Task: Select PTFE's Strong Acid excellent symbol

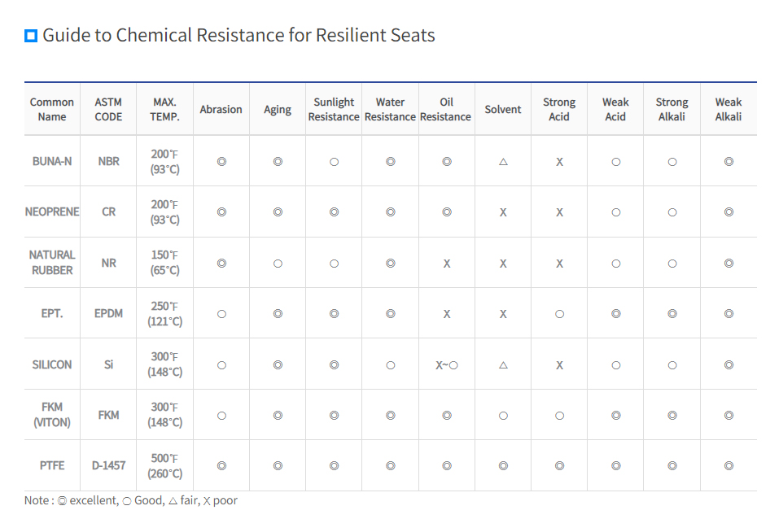Action: pos(559,466)
